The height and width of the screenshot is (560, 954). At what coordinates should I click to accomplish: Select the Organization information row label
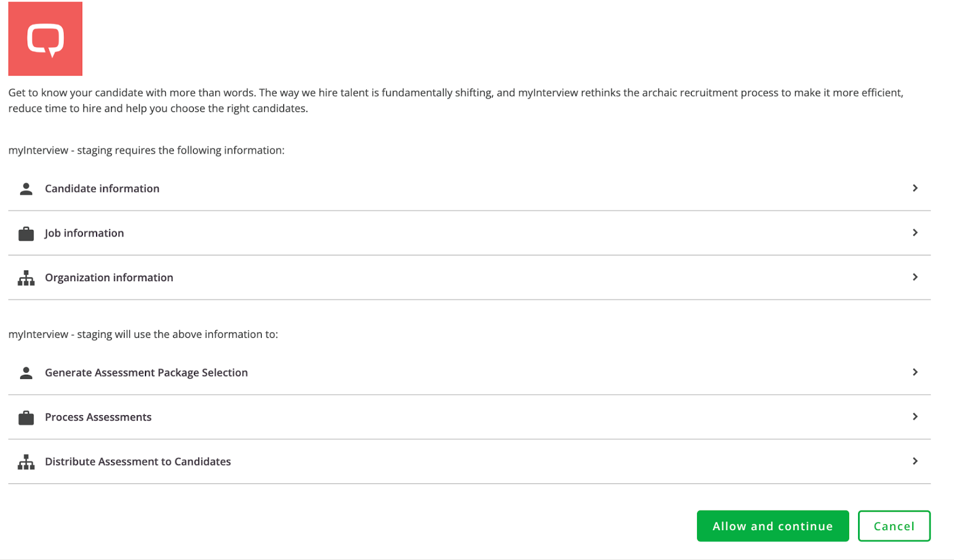click(x=109, y=278)
